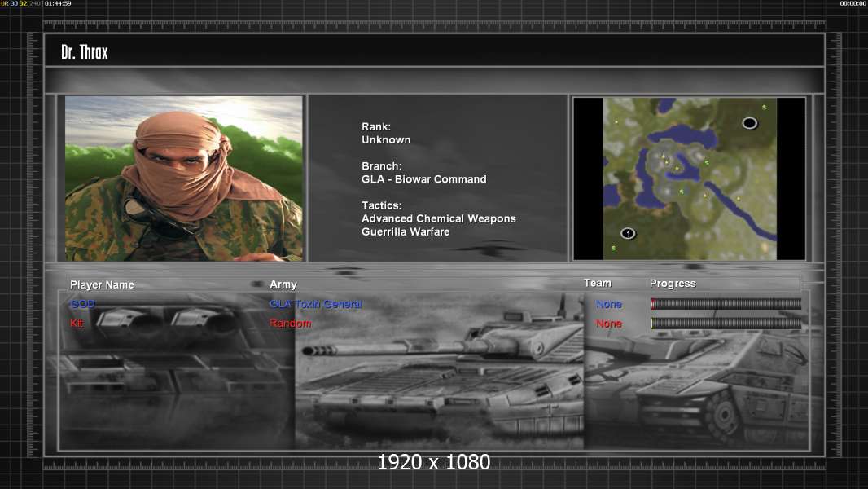Click the 'Tactics:' label

[381, 205]
